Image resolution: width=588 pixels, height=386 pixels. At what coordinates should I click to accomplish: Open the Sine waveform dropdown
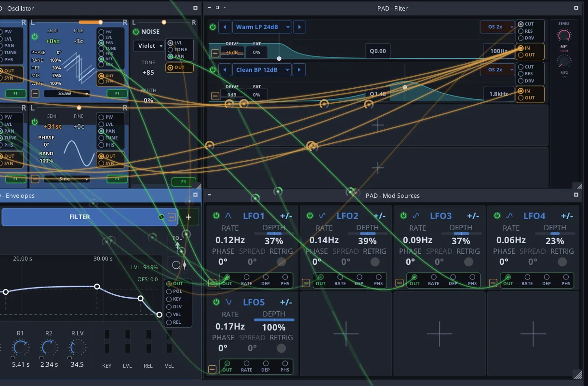coord(67,179)
